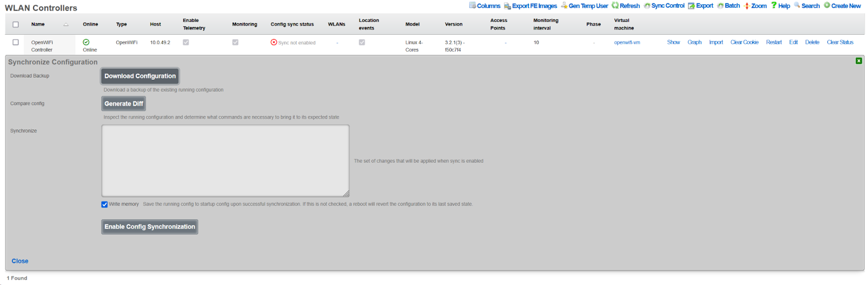Refresh the WLAN Controllers list
Screen dimensions: 868x285
pos(626,6)
